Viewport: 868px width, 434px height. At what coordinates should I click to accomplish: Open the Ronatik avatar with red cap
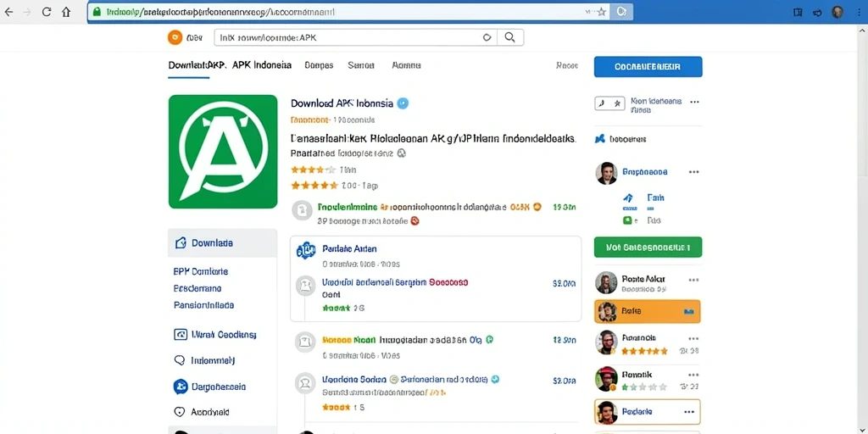pos(606,379)
